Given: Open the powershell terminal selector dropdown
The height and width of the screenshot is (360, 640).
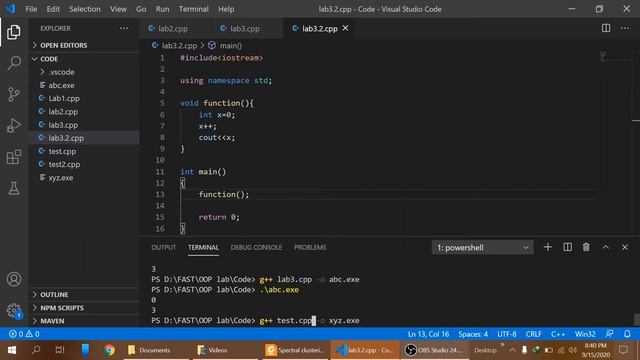Looking at the screenshot, I should coord(482,247).
